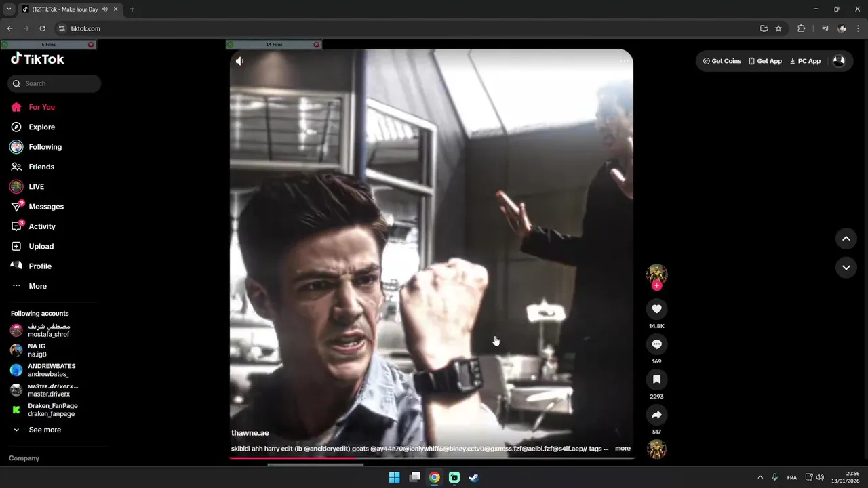Open the TikTok account avatar menu
Viewport: 868px width, 488px height.
coord(839,61)
